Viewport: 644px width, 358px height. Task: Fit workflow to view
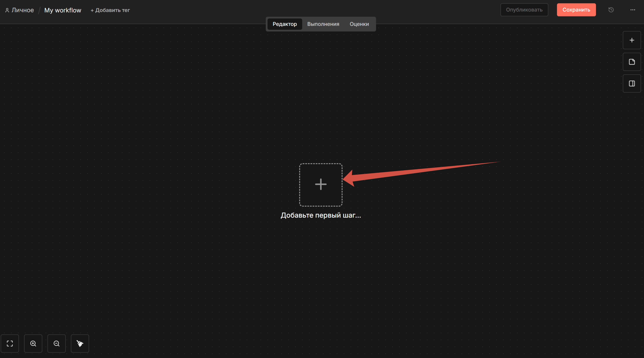tap(10, 343)
